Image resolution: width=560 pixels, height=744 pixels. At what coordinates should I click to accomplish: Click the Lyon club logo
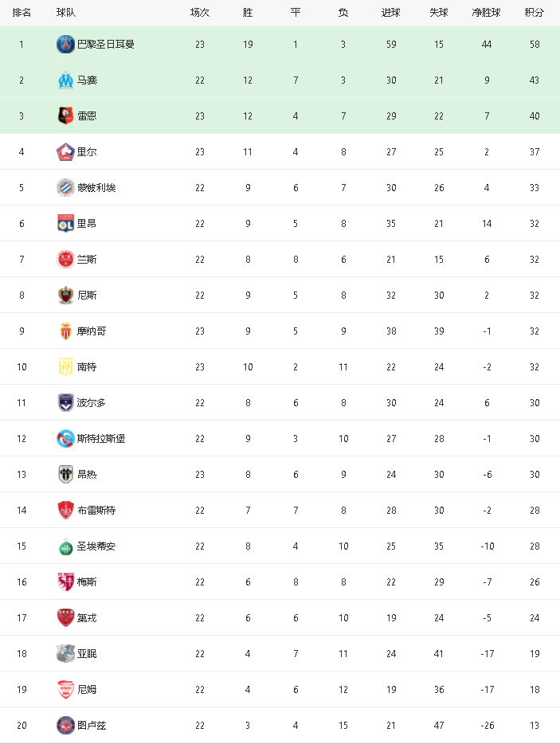pyautogui.click(x=65, y=224)
